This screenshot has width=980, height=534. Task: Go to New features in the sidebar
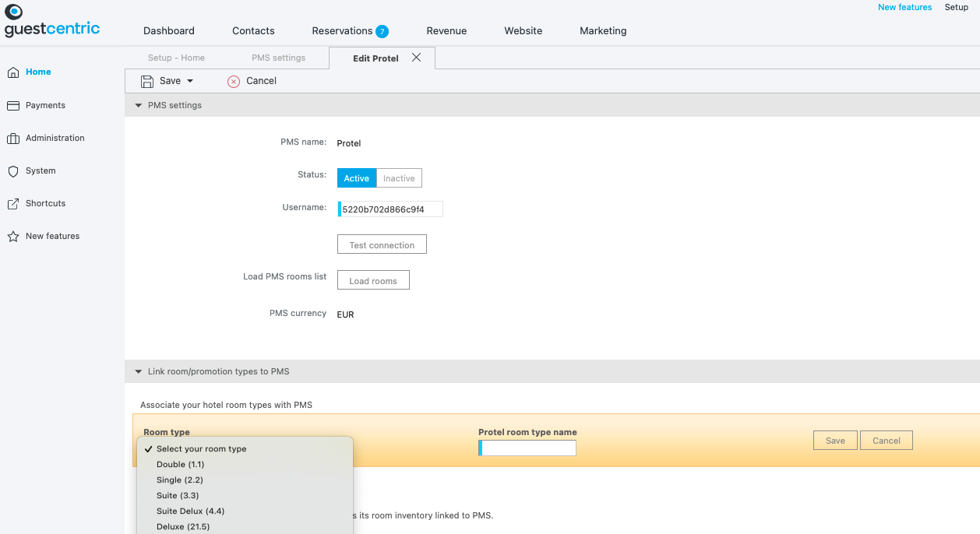tap(52, 237)
